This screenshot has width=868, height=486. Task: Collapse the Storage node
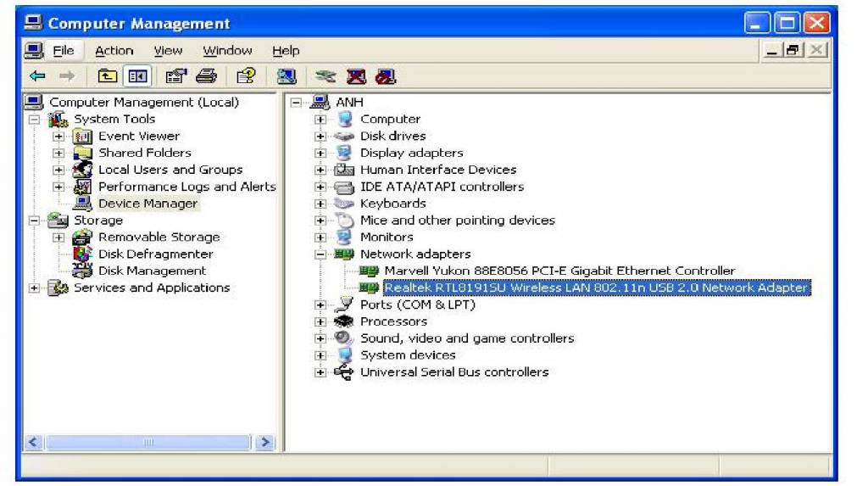pos(34,221)
